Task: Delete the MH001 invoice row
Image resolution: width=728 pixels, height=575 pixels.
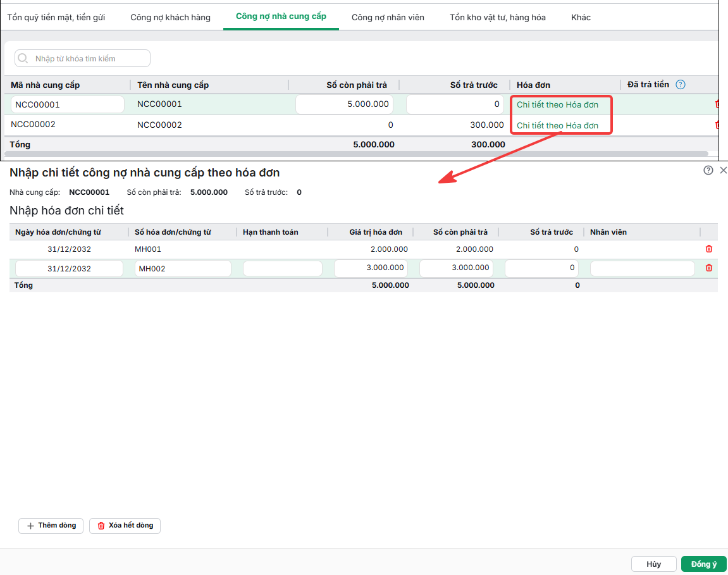Action: point(708,249)
